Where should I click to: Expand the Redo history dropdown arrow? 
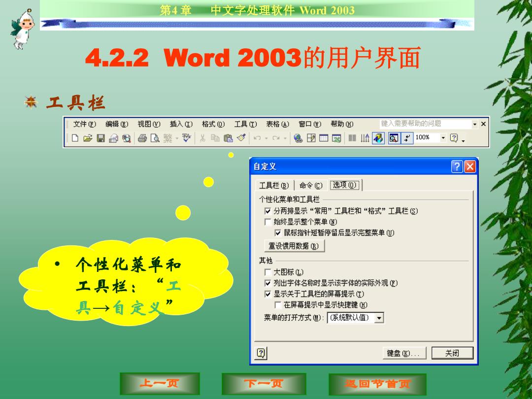point(285,138)
